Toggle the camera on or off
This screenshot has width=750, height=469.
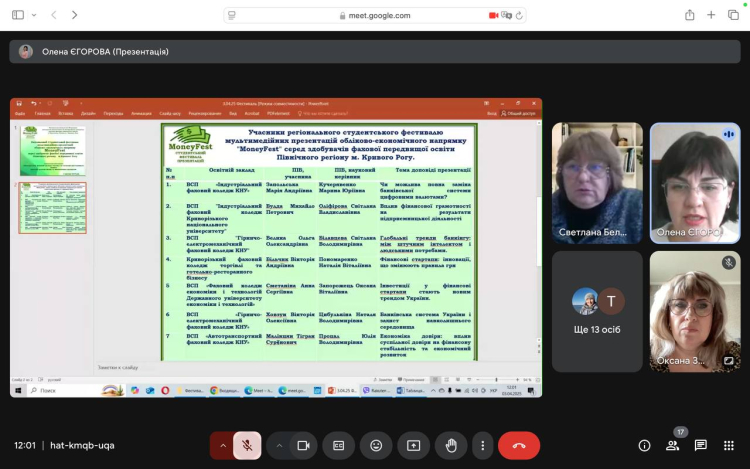(303, 445)
